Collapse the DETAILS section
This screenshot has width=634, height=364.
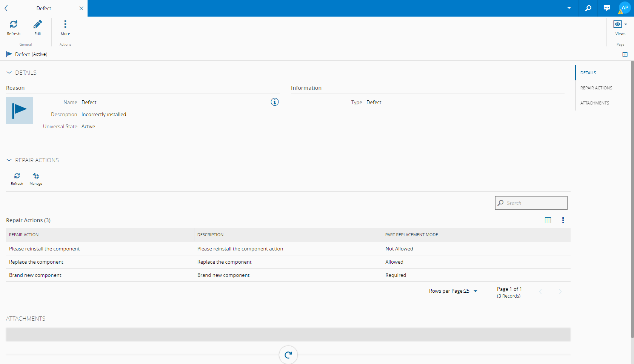9,72
